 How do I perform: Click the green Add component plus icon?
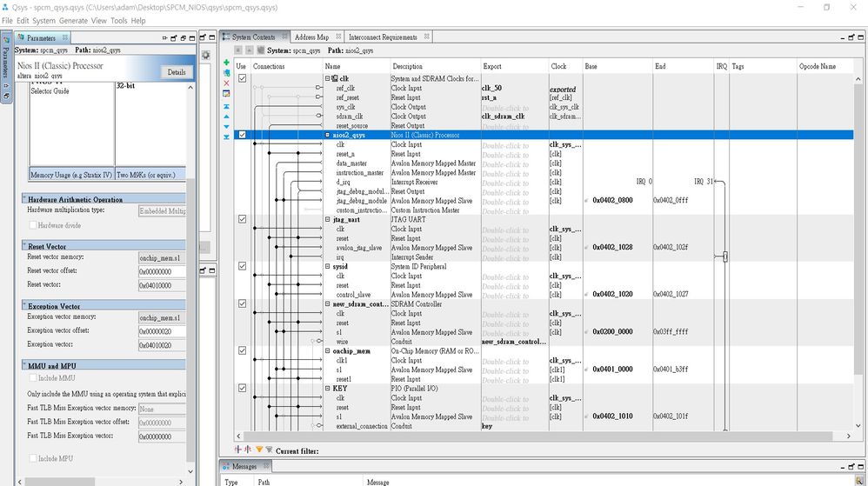click(227, 63)
